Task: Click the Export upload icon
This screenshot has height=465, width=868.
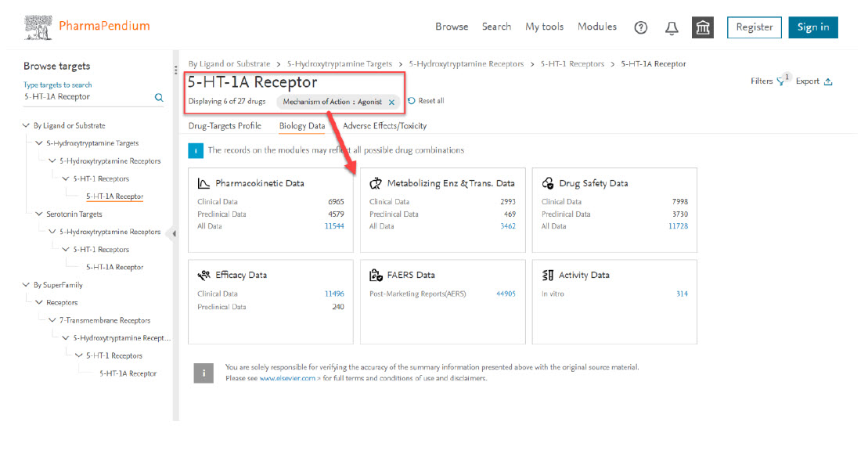Action: point(828,81)
